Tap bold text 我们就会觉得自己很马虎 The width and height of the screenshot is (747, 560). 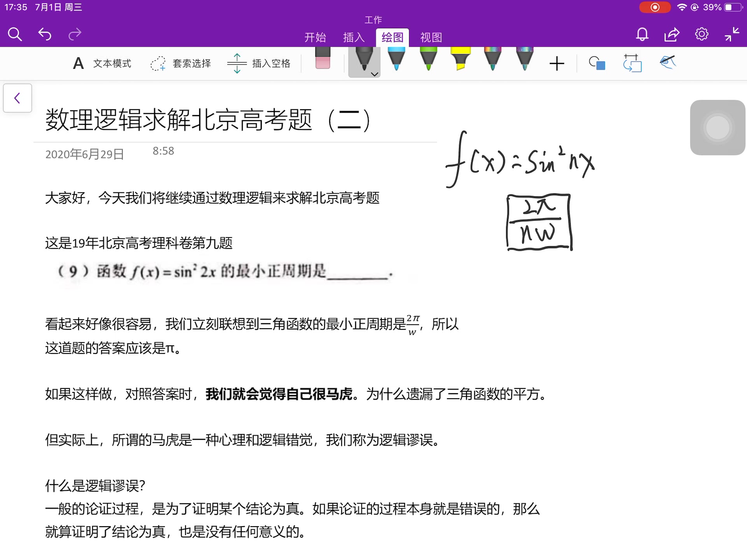[279, 394]
